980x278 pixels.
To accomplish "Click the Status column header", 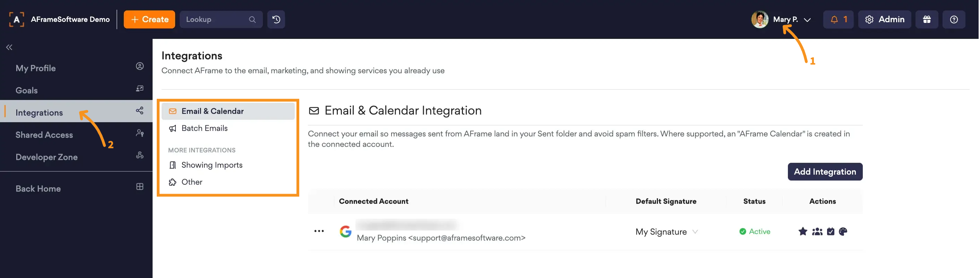I will coord(754,201).
